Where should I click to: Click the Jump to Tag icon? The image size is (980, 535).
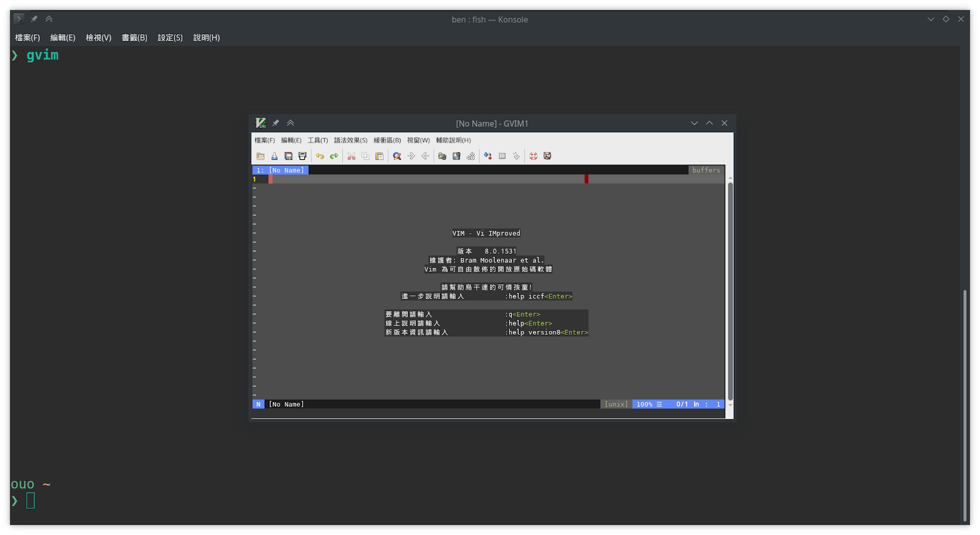(x=516, y=156)
